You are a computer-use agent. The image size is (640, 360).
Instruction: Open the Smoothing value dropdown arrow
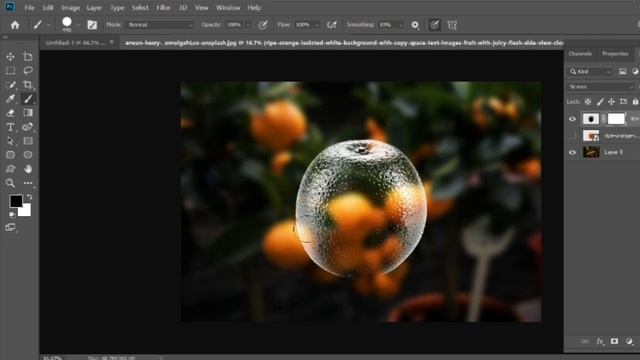pos(401,25)
